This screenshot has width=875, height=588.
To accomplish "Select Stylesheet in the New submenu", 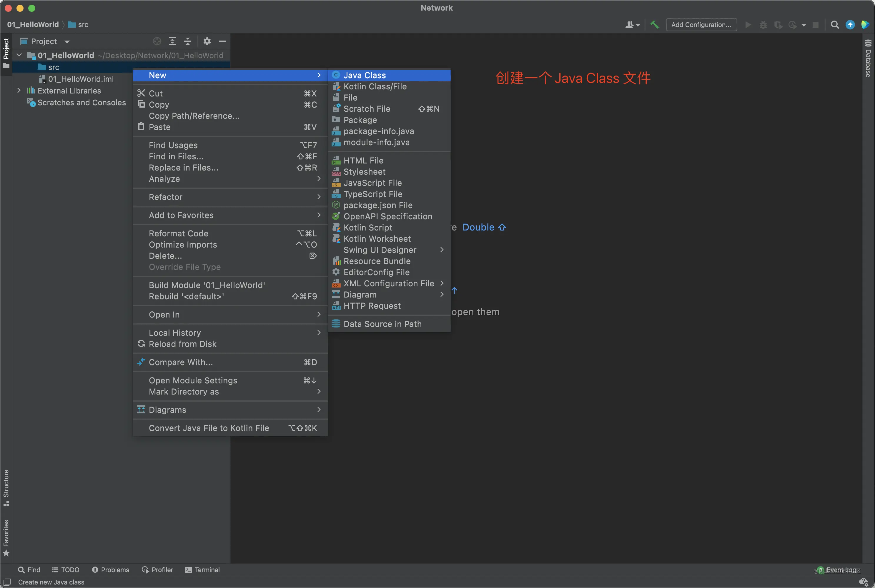I will click(x=389, y=172).
